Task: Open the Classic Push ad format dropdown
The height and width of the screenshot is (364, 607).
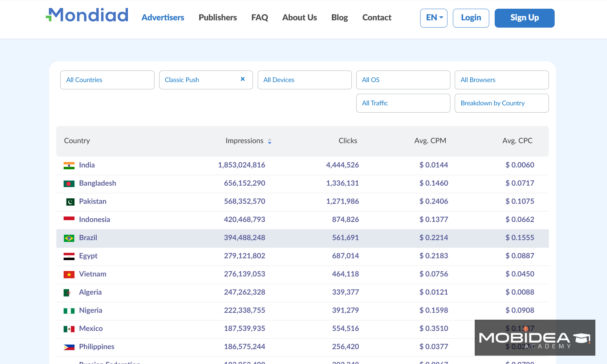Action: [x=206, y=80]
